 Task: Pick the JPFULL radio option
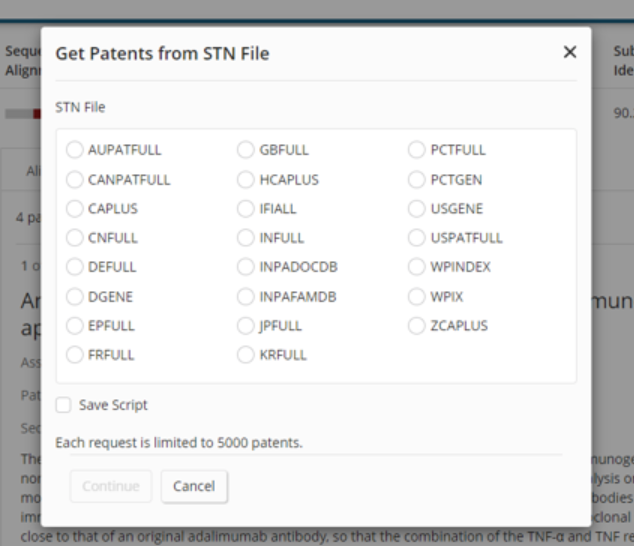pos(246,326)
